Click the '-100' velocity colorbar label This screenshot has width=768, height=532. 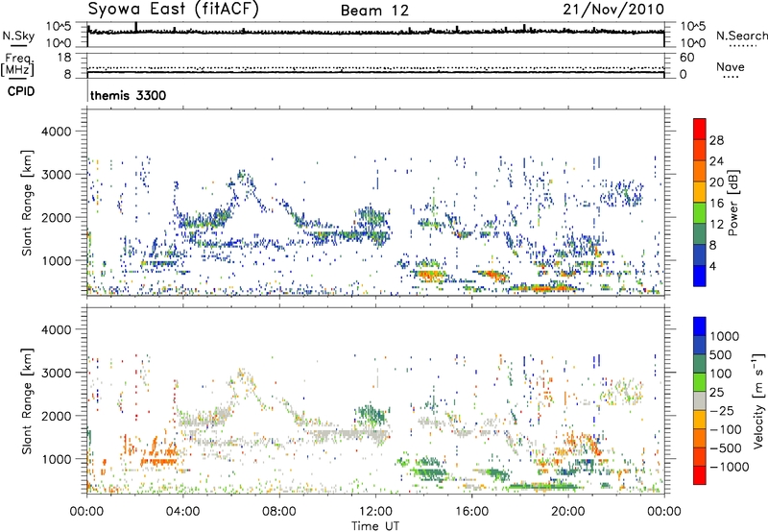point(726,429)
